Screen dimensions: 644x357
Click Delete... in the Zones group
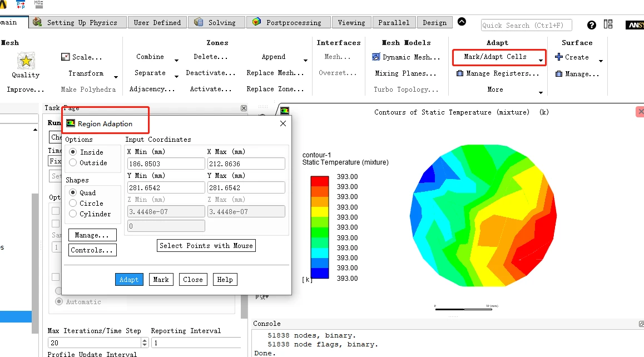pos(211,57)
